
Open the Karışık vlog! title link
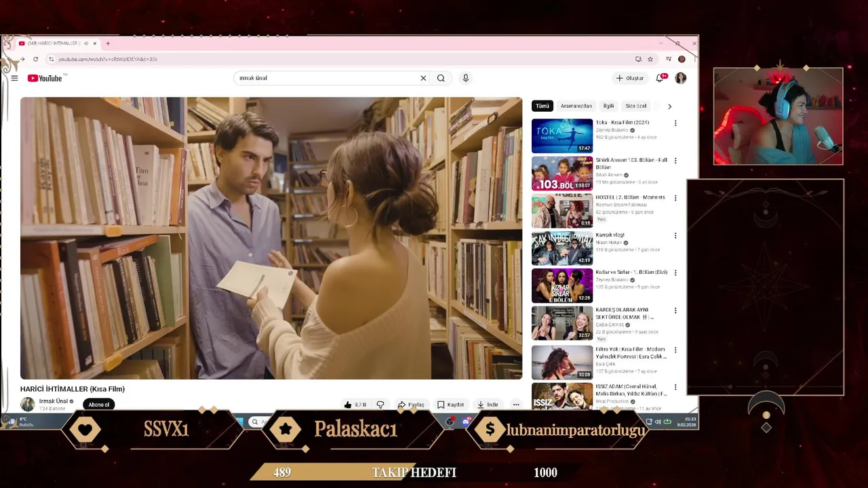(610, 235)
